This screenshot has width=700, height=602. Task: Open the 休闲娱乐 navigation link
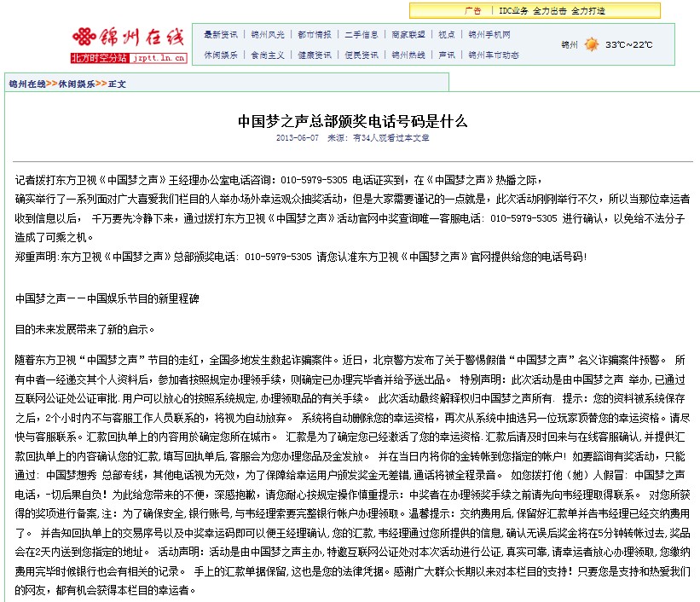[x=221, y=55]
